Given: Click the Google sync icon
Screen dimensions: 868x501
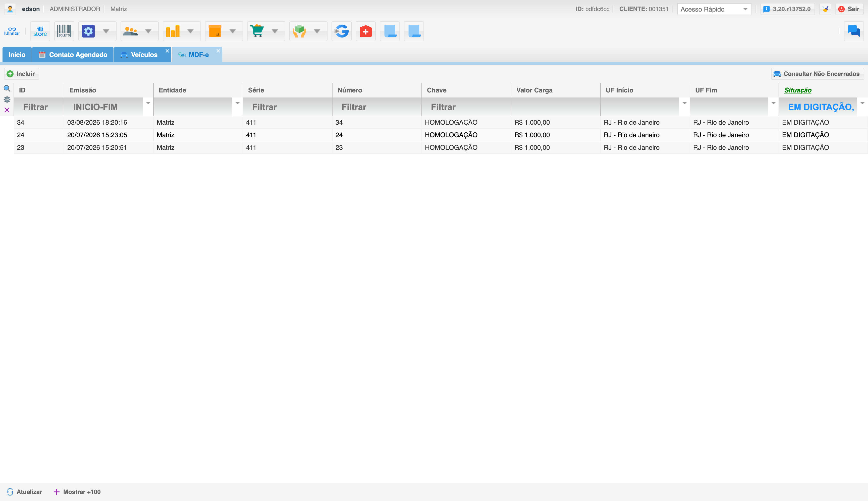Looking at the screenshot, I should coord(342,31).
